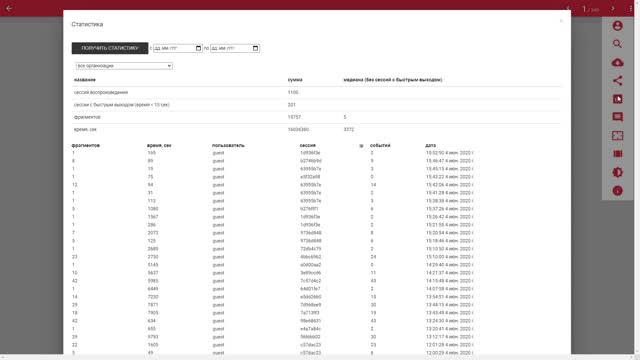Close the Статистика dialog
Image resolution: width=640 pixels, height=360 pixels.
coord(561,21)
